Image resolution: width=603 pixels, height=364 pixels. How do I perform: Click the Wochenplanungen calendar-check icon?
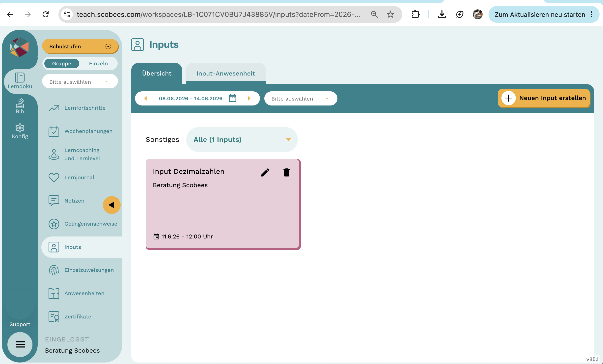[x=54, y=131]
